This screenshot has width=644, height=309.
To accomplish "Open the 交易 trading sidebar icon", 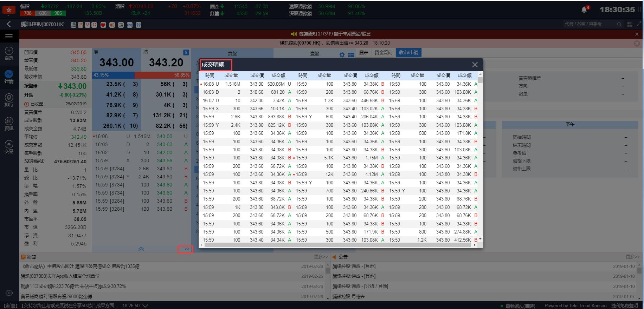I will click(x=9, y=147).
